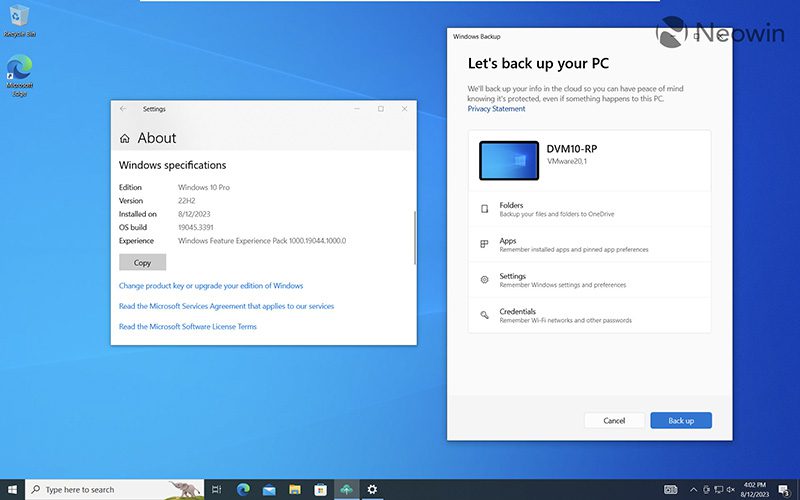The image size is (800, 500).
Task: Read the Microsoft Services Agreement link
Action: coord(227,306)
